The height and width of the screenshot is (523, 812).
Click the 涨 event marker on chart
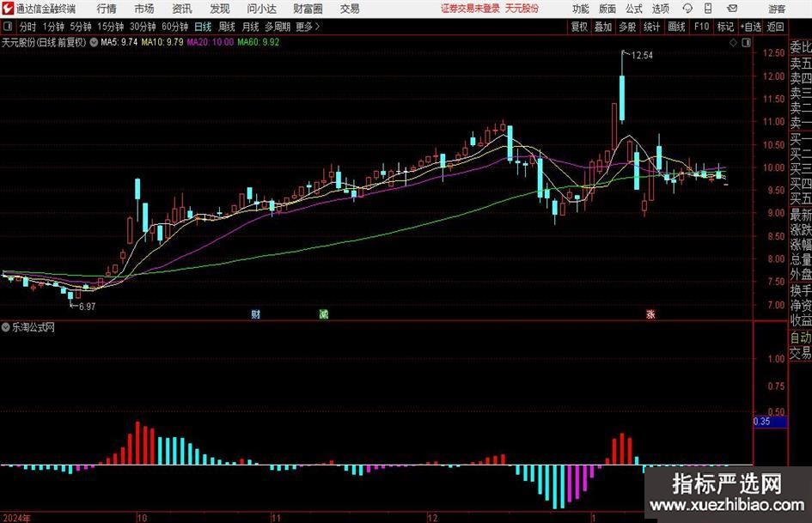pyautogui.click(x=650, y=314)
